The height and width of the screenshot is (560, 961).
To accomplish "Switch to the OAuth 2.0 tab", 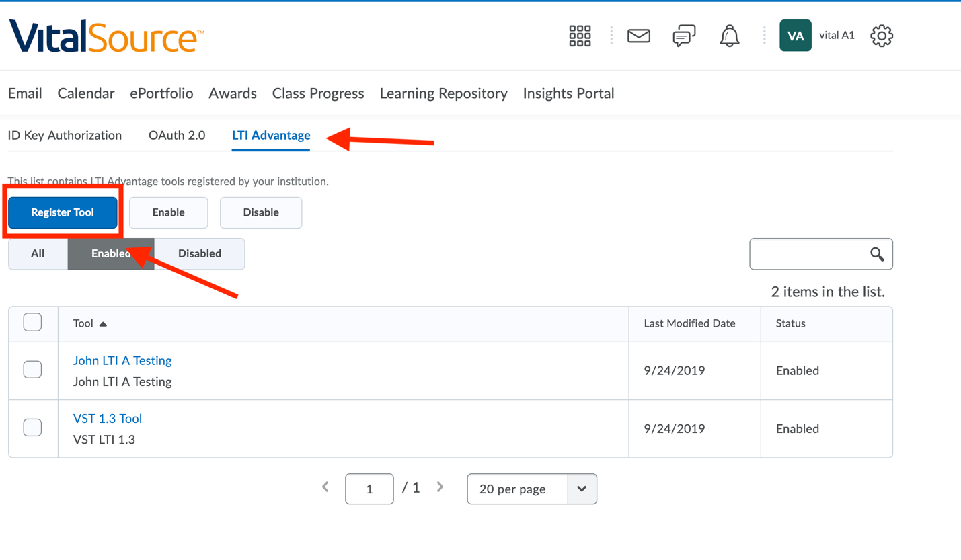I will tap(177, 135).
